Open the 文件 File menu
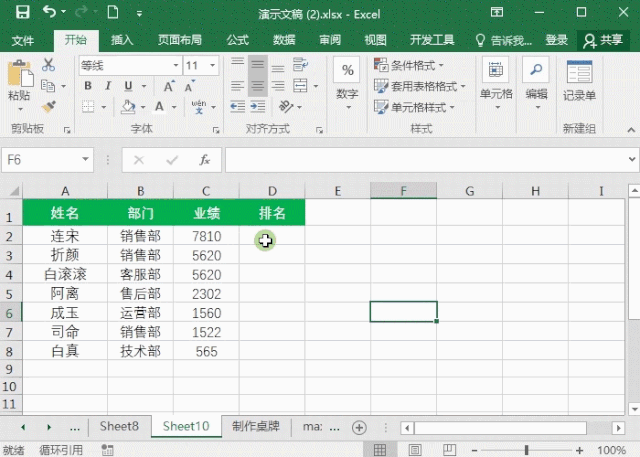The width and height of the screenshot is (640, 457). tap(23, 40)
